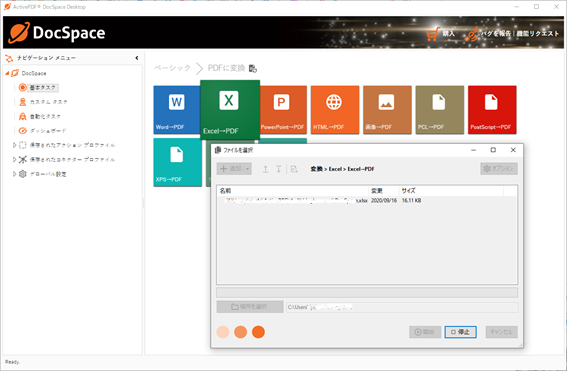
Task: Click the Ready status bar text
Action: point(12,362)
